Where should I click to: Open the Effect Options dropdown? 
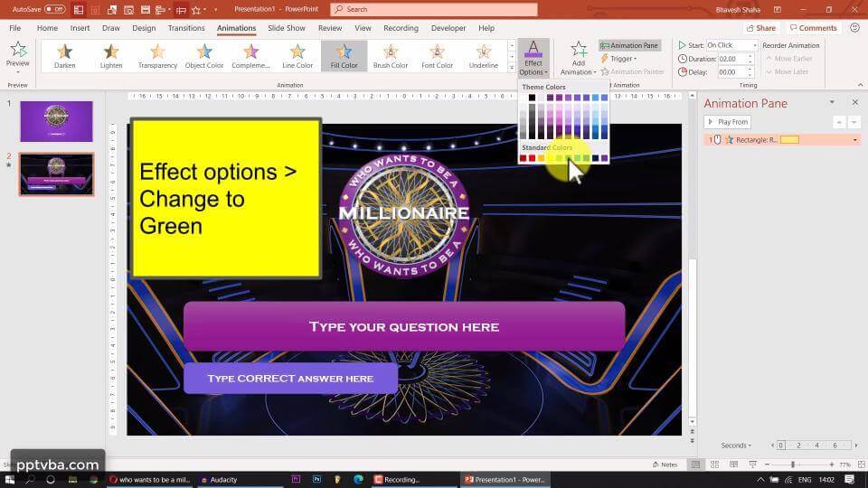pos(533,58)
